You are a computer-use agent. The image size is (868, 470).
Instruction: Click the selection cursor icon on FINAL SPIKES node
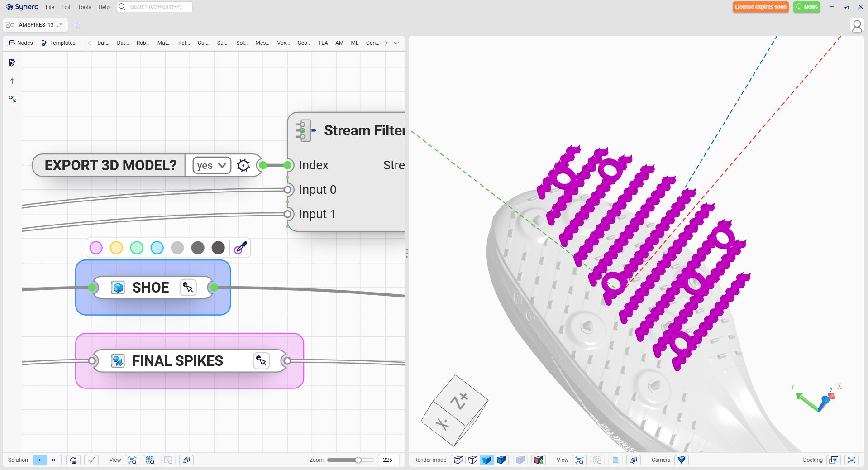pos(261,361)
